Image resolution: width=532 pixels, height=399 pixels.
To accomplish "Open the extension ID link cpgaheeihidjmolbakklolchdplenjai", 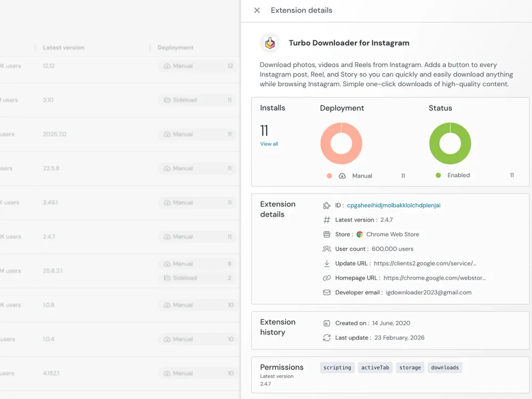I will coord(394,205).
